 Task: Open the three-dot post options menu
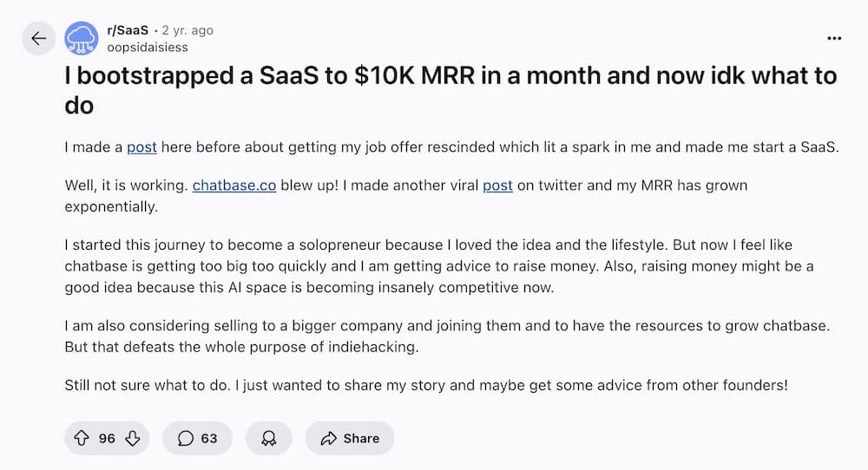[x=834, y=38]
